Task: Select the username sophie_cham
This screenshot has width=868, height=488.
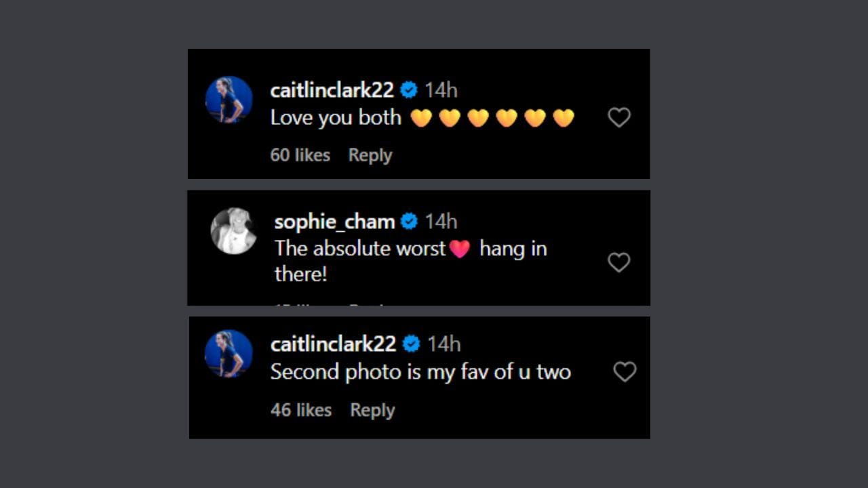Action: tap(334, 221)
